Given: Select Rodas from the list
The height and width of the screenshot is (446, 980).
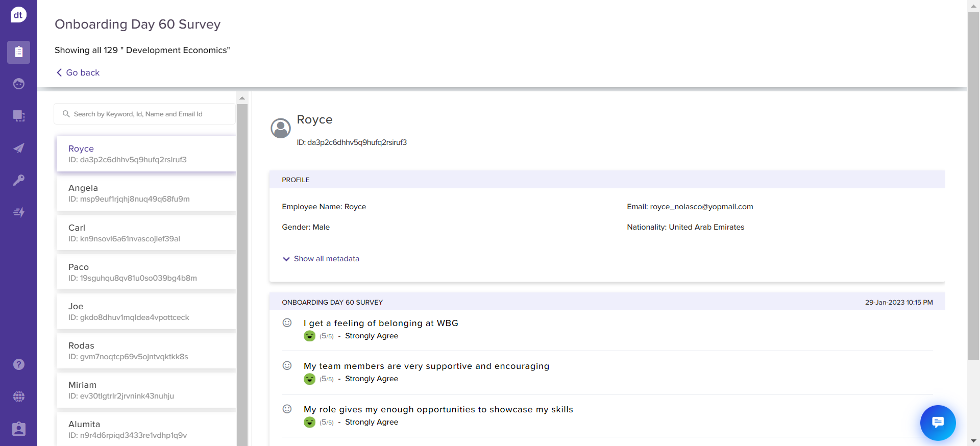Looking at the screenshot, I should click(146, 351).
